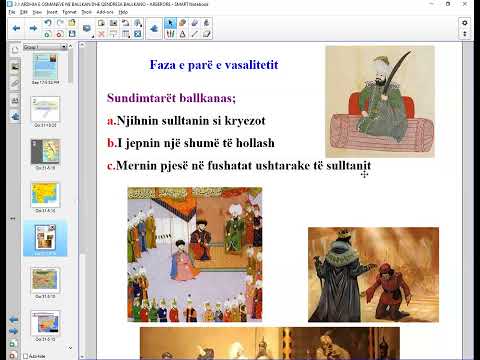Go to previous page using toolbar back arrow
Screen dimensions: 480x360
point(16,28)
